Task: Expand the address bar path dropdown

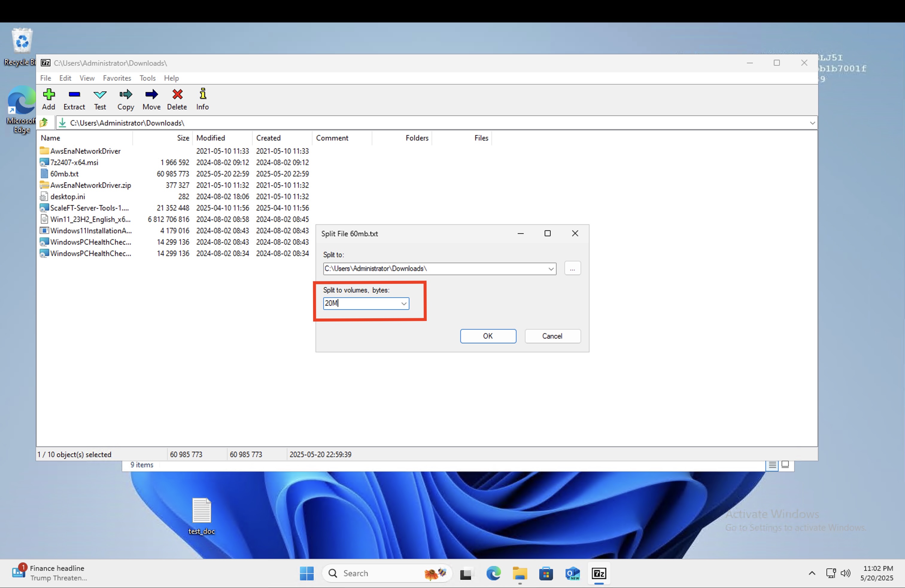Action: point(812,123)
